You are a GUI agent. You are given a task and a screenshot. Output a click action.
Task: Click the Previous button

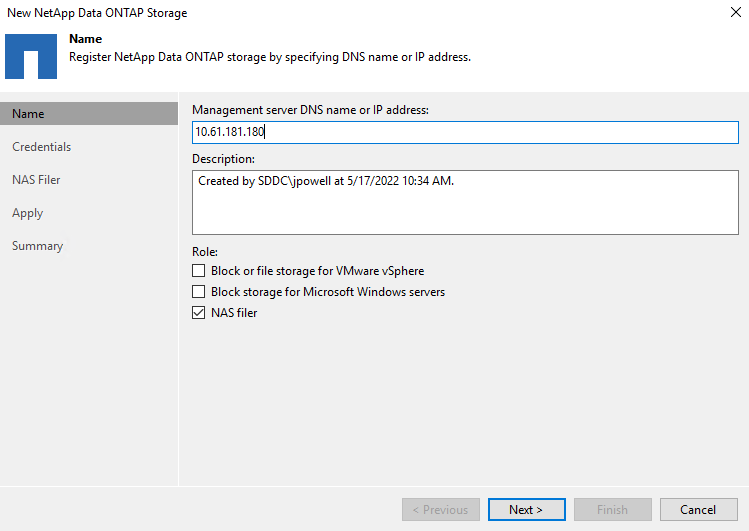[440, 510]
